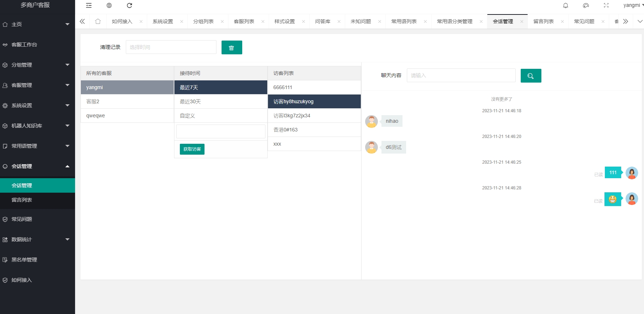Choose 自定义 reception time

221,116
